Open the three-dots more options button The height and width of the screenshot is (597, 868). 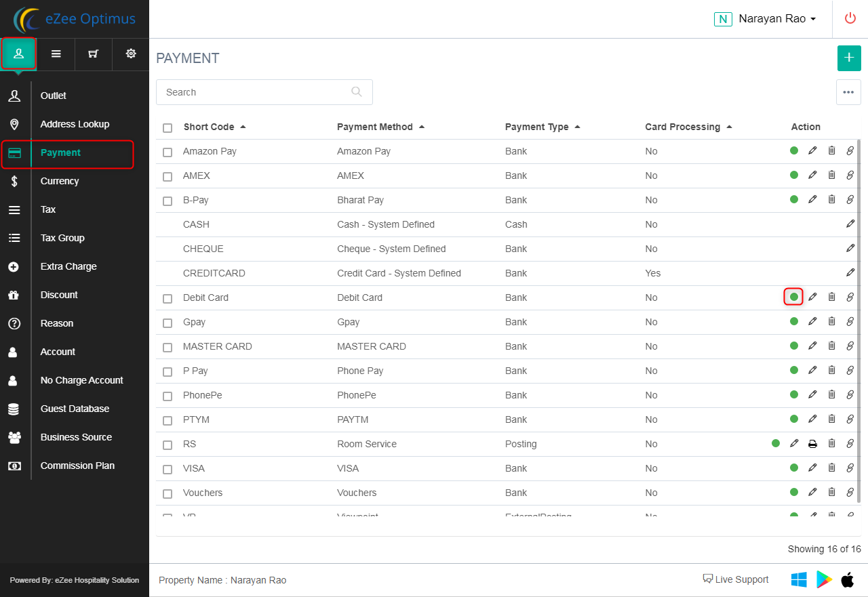(x=848, y=92)
